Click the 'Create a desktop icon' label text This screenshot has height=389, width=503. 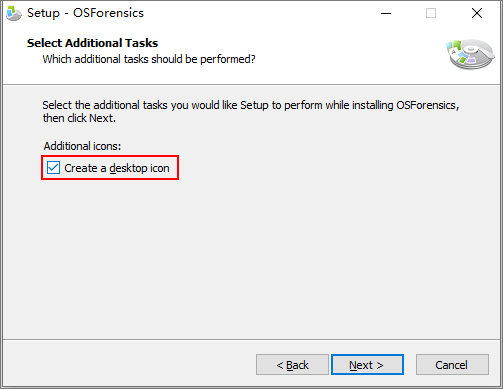(117, 168)
